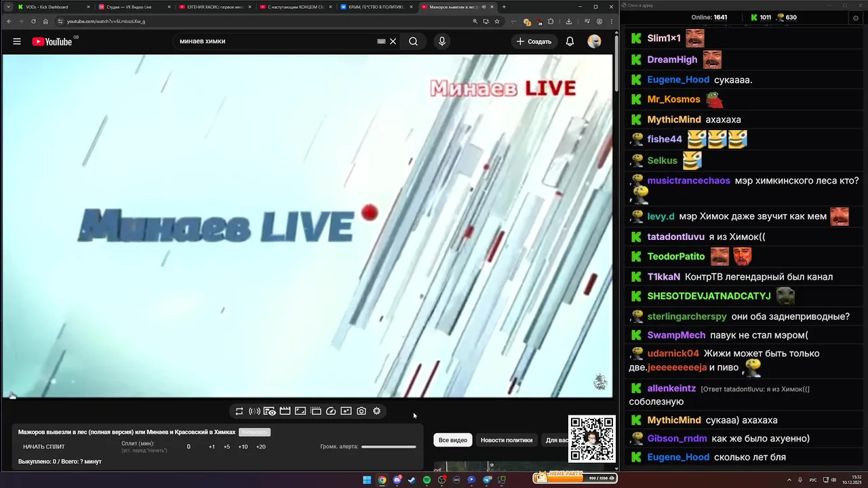Click the screenshot camera icon below the video

click(361, 411)
